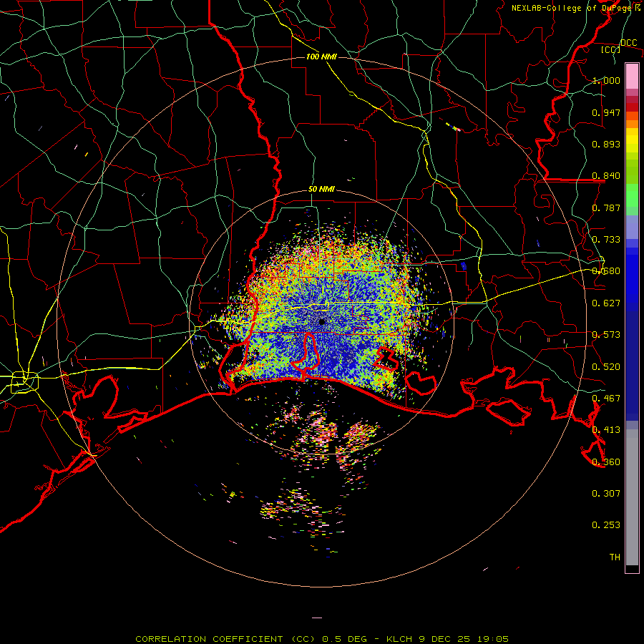
Task: Select the 0.467 scale value
Action: point(606,399)
